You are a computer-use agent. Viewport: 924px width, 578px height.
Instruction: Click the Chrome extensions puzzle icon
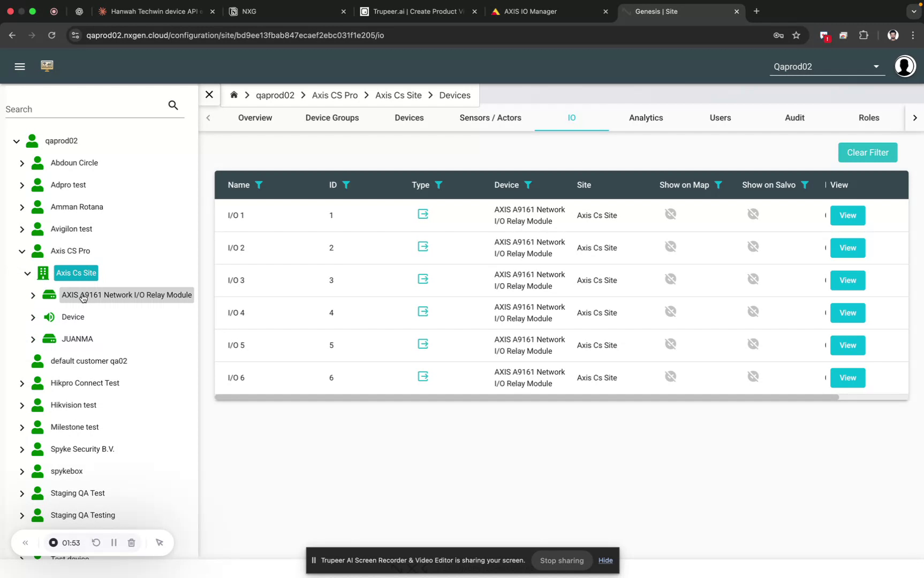point(864,35)
